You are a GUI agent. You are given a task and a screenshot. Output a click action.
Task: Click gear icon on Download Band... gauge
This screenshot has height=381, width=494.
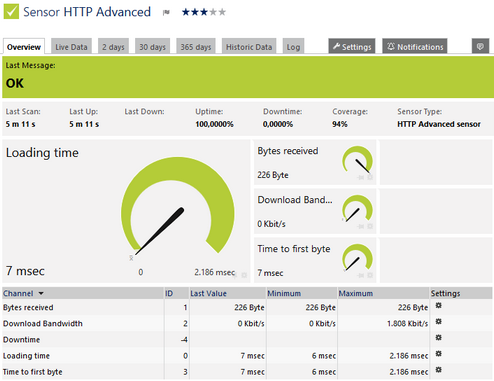370,226
